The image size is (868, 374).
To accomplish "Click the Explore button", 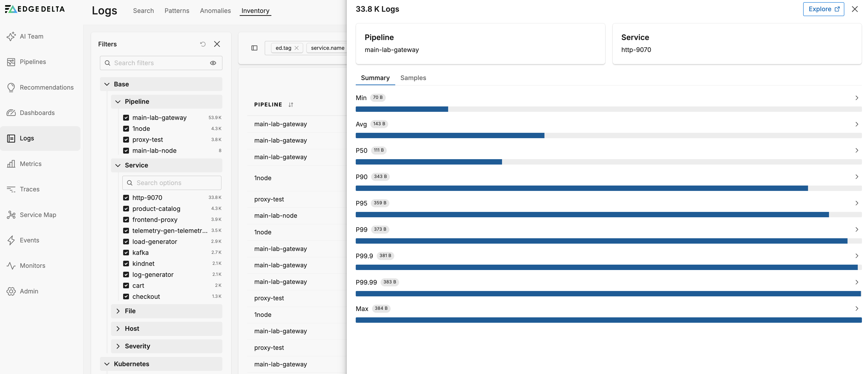I will point(823,9).
